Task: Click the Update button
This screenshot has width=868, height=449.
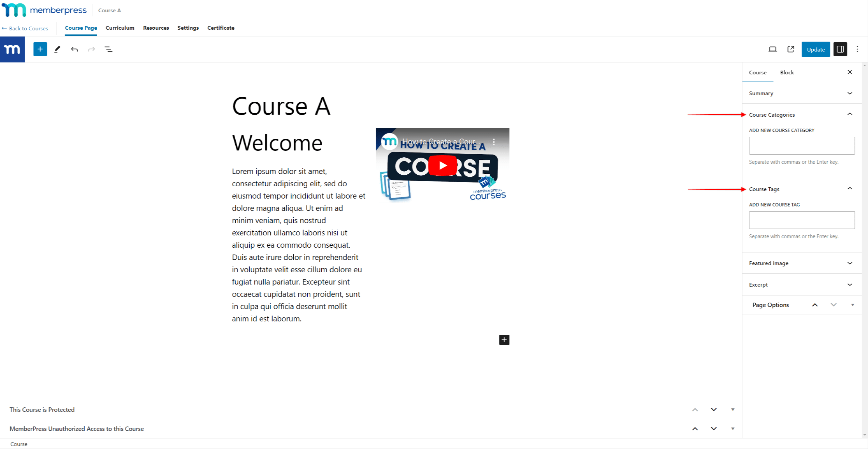Action: [x=815, y=49]
